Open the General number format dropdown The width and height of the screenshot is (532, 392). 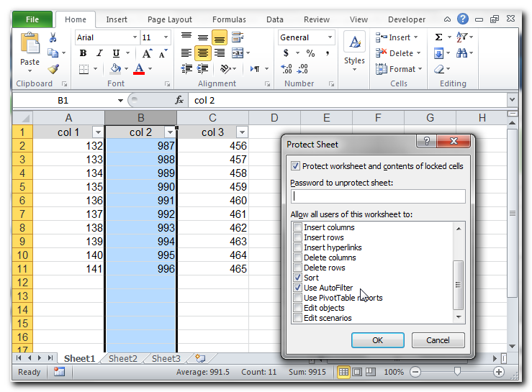(x=330, y=37)
